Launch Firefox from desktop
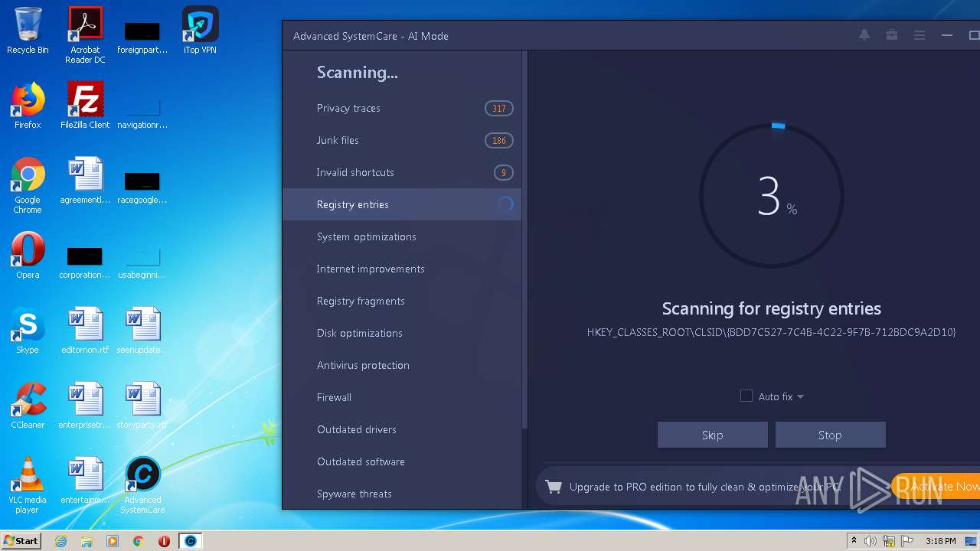This screenshot has height=551, width=980. [x=28, y=106]
